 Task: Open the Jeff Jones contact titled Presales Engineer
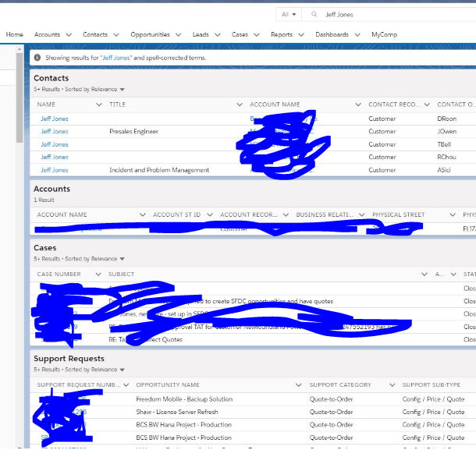click(55, 132)
